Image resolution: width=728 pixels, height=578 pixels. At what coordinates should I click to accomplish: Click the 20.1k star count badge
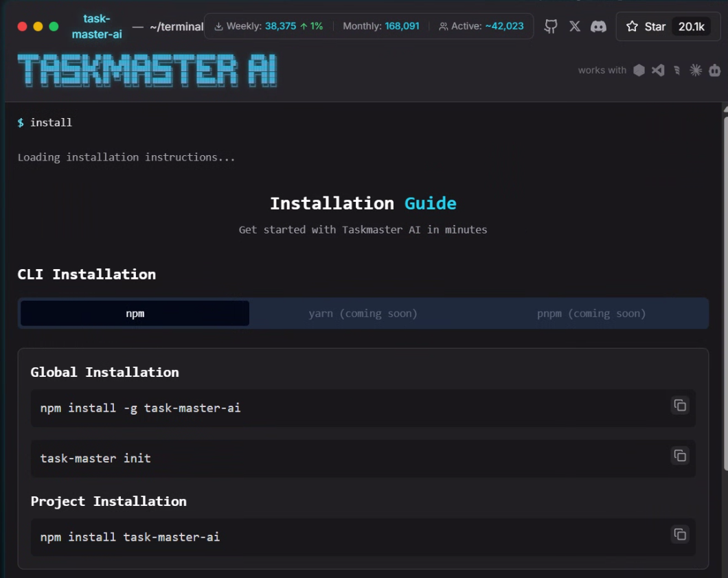(692, 27)
